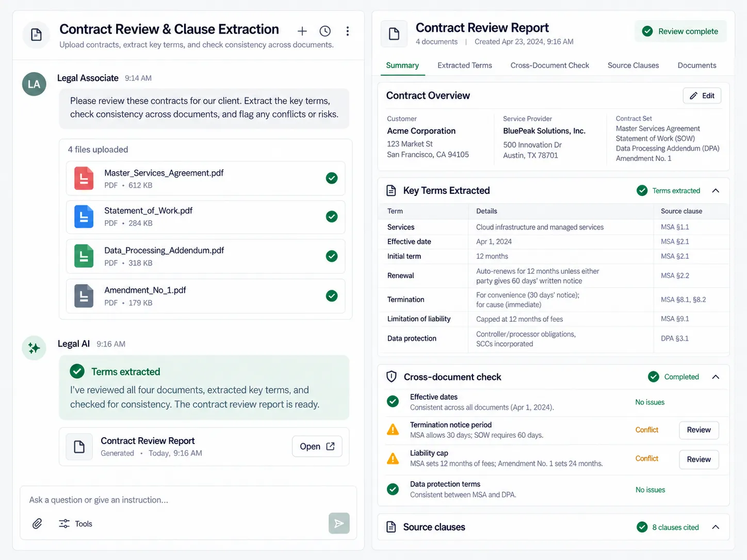Click warning icon beside Liability cap
The image size is (747, 560).
pos(393,458)
